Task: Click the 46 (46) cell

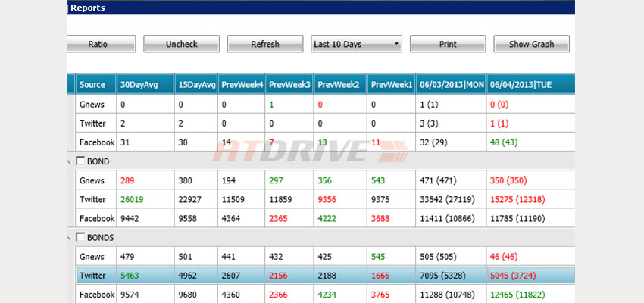Action: (530, 257)
